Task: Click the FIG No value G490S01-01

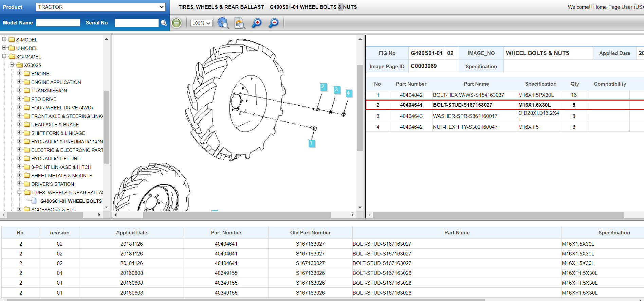Action: tap(426, 53)
